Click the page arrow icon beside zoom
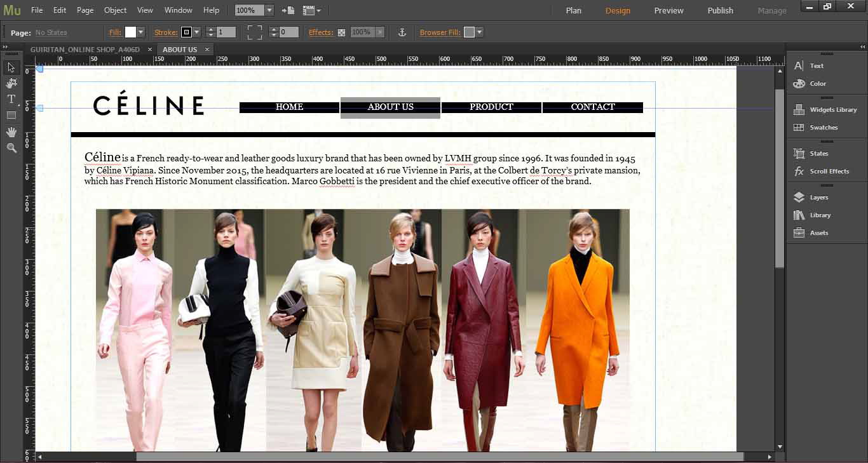Viewport: 868px width, 463px height. coord(288,10)
